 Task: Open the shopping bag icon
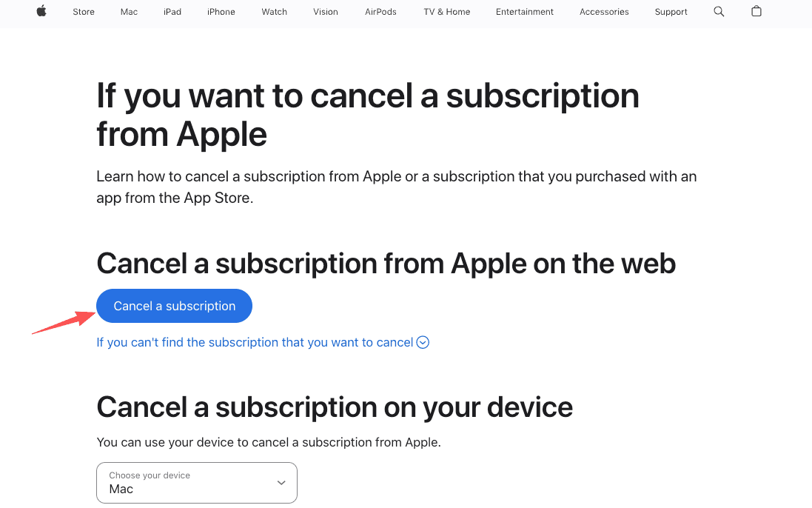pos(756,12)
